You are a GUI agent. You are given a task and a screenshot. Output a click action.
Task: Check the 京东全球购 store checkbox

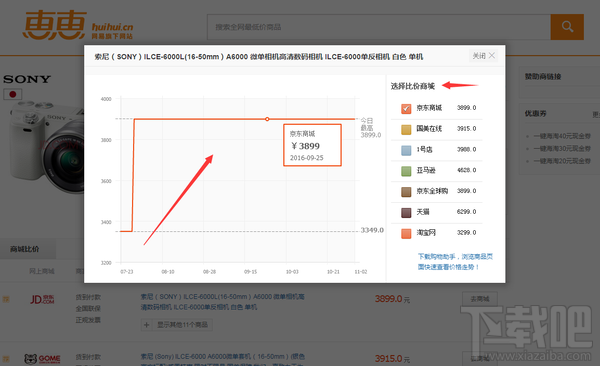(406, 191)
